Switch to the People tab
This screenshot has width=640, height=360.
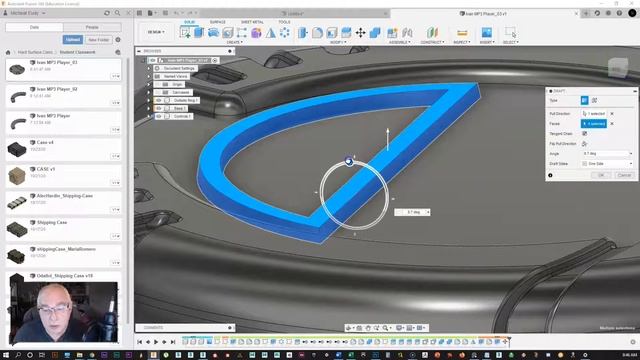point(92,27)
